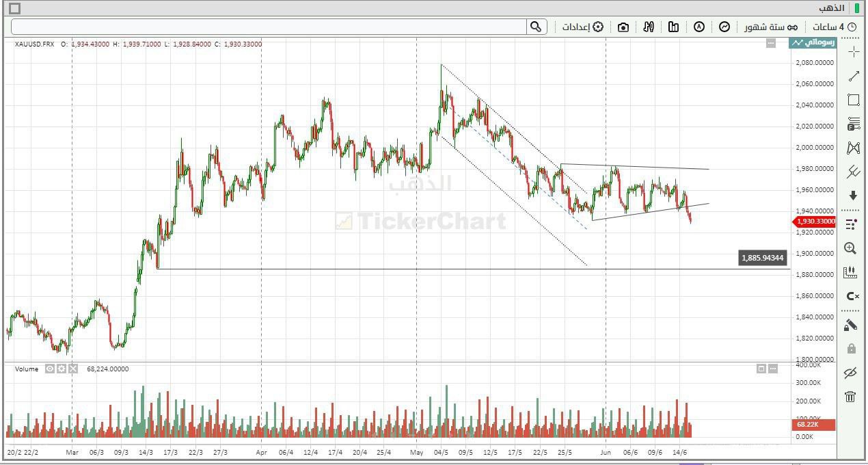The image size is (868, 465).
Task: Click the zoom-in magnifier tool
Action: (x=850, y=248)
